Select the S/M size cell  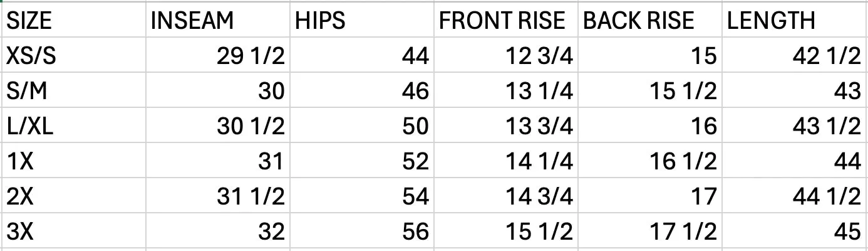[x=74, y=91]
